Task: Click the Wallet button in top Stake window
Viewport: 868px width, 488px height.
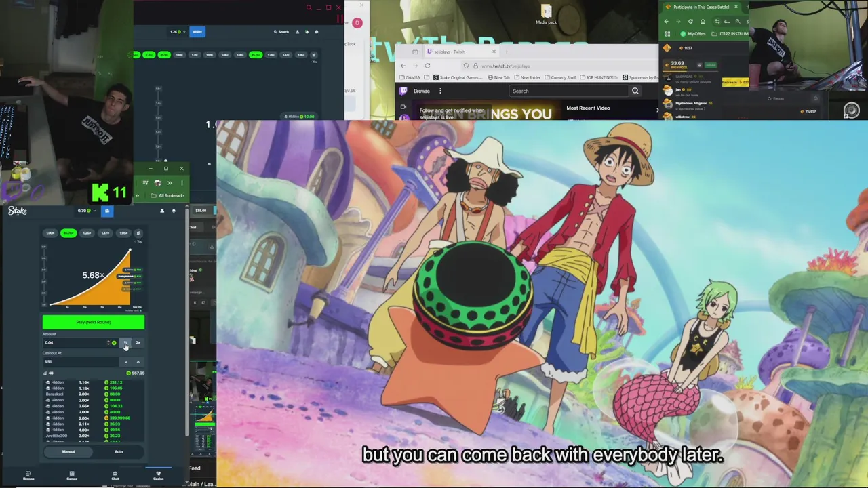Action: tap(197, 32)
